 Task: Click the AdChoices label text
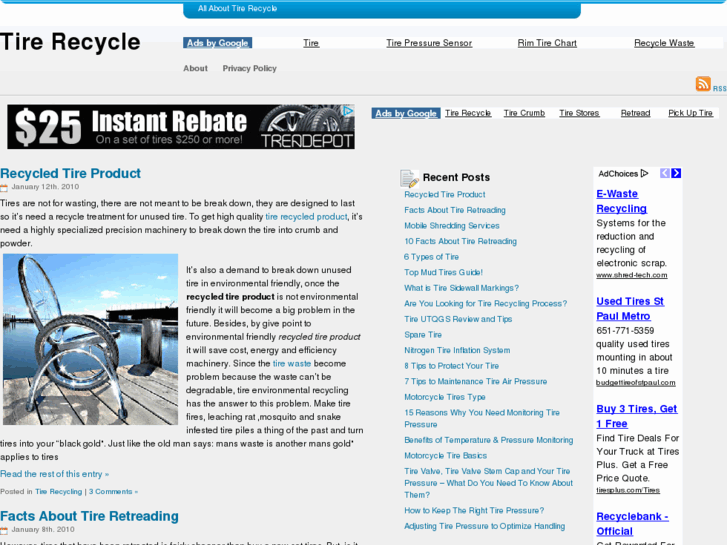click(618, 173)
